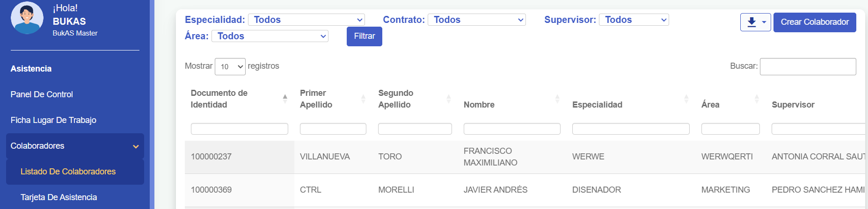
Task: Change the Mostrar registros count dropdown
Action: (x=230, y=66)
